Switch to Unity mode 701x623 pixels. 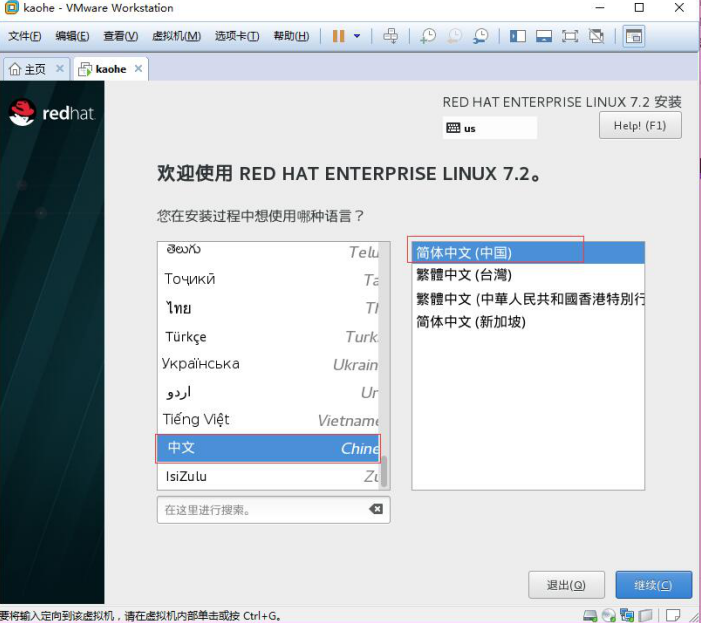point(596,36)
